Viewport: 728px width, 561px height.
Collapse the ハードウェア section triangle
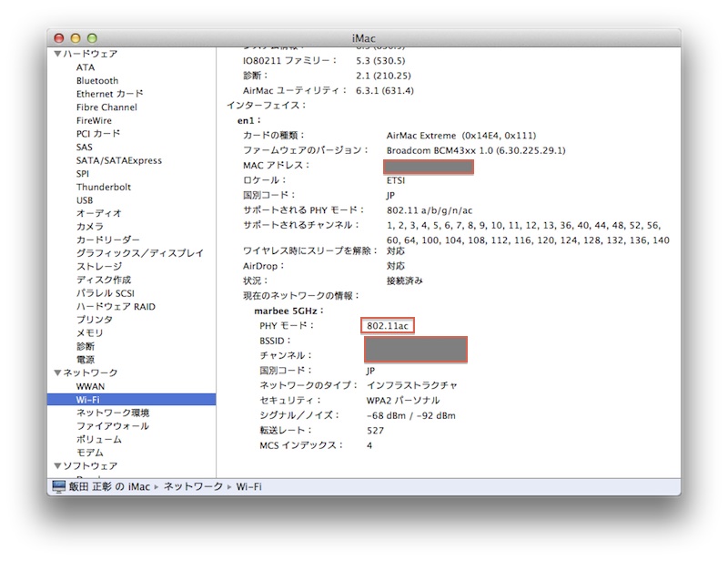57,54
